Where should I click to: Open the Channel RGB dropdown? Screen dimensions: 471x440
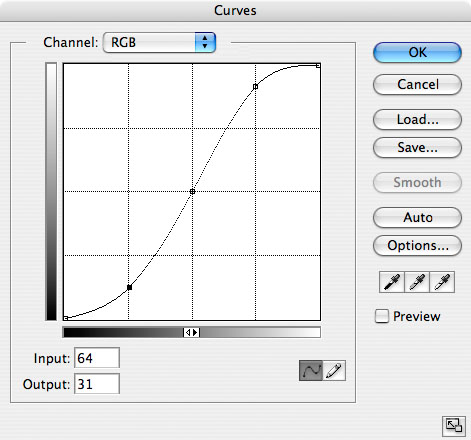tap(159, 42)
